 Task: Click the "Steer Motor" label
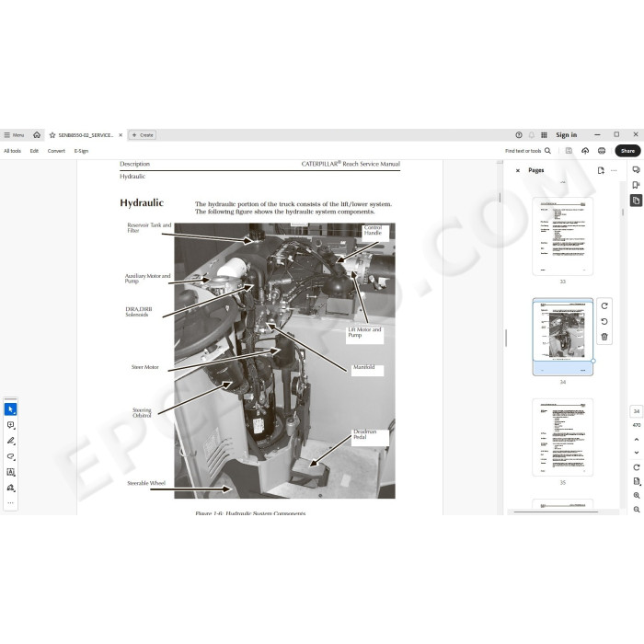point(145,367)
